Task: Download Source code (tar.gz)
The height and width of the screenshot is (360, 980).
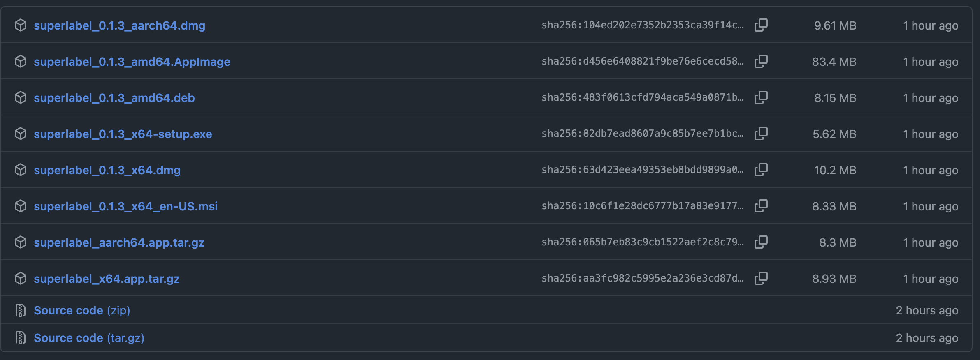Action: click(x=89, y=338)
